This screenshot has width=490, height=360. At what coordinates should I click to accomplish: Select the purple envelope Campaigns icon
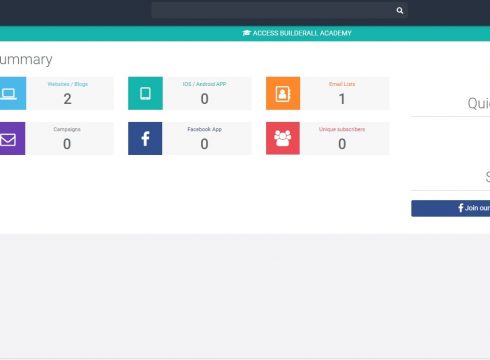tap(12, 138)
